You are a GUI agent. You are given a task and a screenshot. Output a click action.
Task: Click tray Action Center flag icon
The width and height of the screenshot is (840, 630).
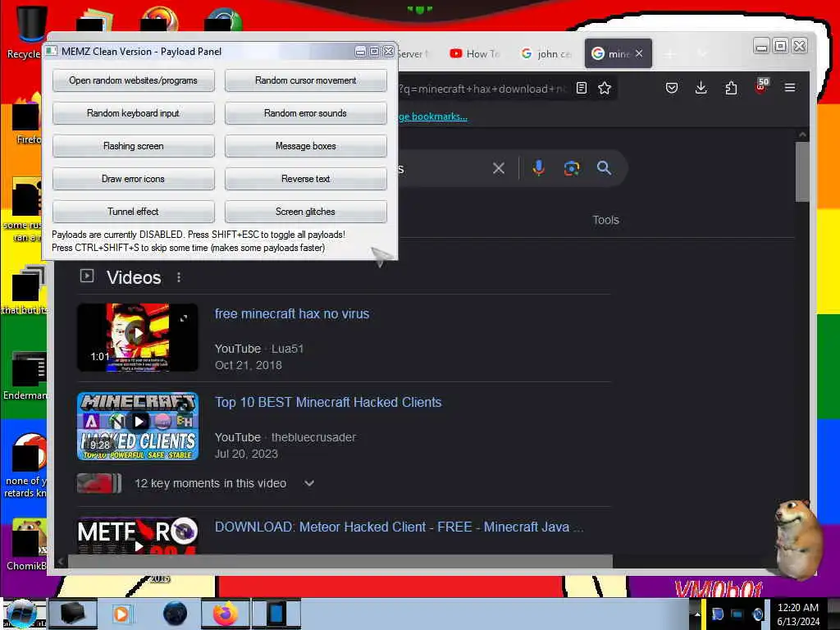click(x=717, y=614)
